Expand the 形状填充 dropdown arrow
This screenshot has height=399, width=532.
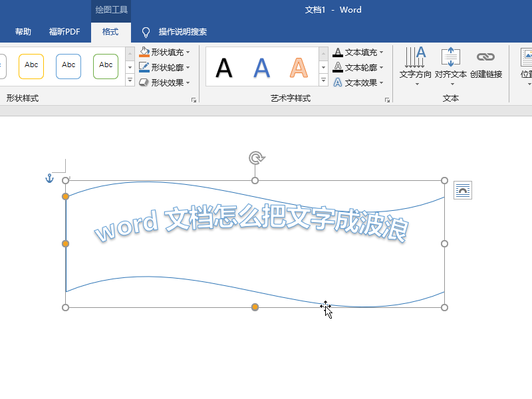188,53
